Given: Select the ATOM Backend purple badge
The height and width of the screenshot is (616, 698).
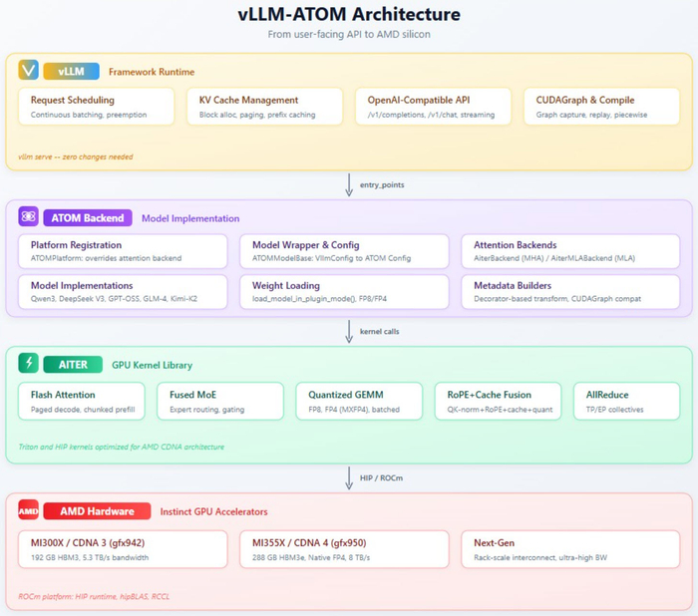Looking at the screenshot, I should [x=88, y=217].
